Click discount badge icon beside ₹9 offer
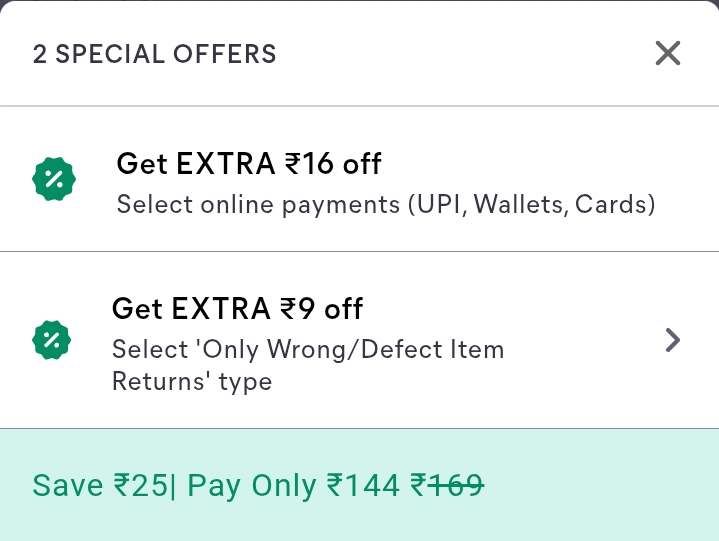 51,340
